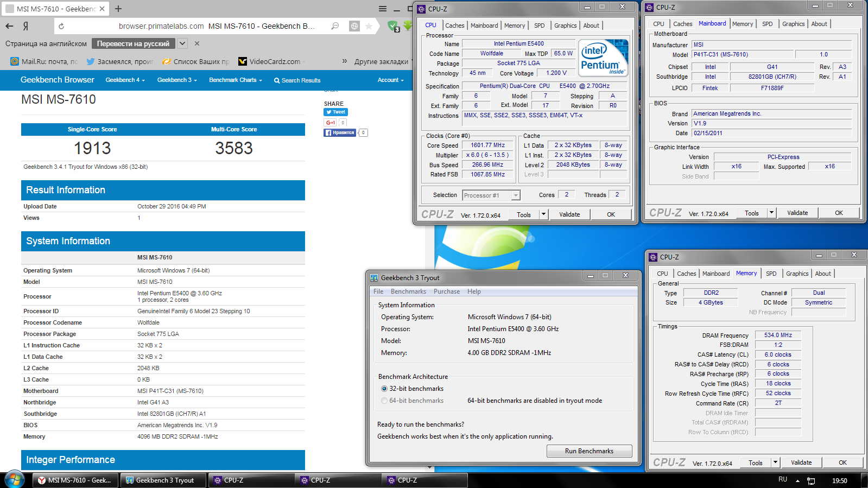Click the clock 19:50 in system tray
868x488 pixels.
[x=839, y=480]
